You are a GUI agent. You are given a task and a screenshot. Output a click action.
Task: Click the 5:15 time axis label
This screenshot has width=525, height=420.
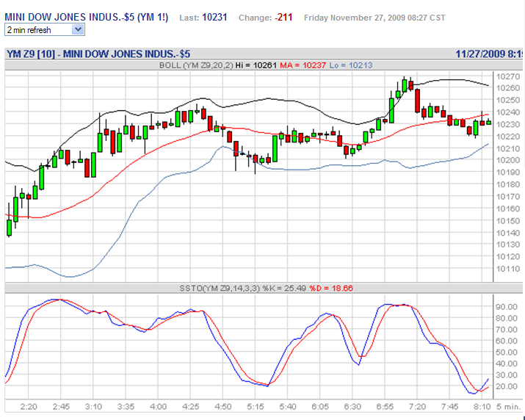pos(256,407)
